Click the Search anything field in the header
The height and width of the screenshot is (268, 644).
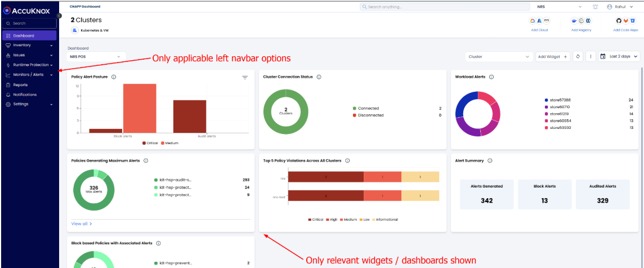coord(445,7)
